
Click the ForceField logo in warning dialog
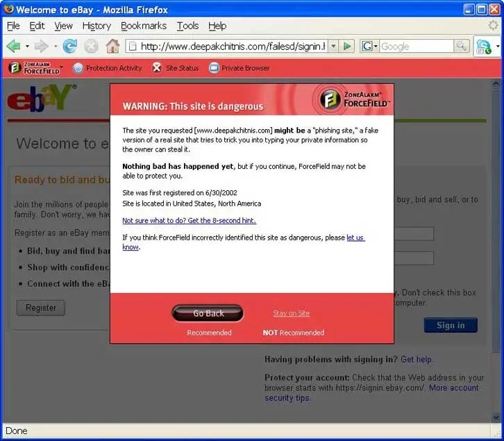pos(355,99)
